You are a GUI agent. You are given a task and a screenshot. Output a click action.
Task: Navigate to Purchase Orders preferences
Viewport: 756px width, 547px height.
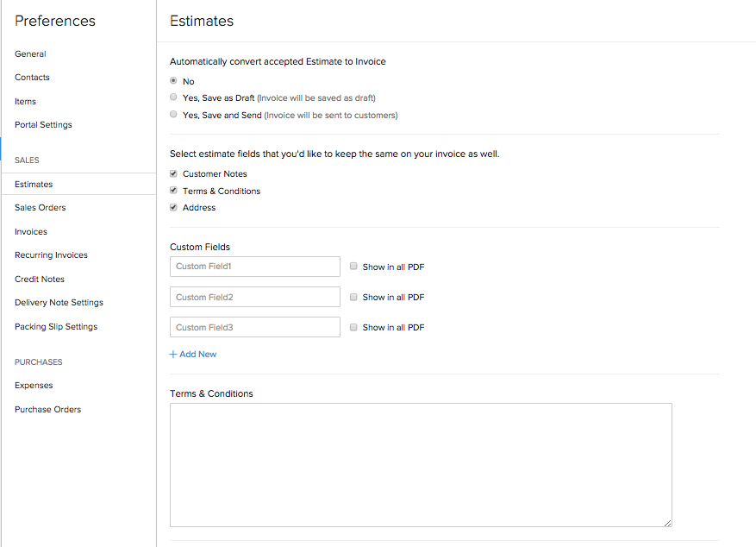point(48,409)
